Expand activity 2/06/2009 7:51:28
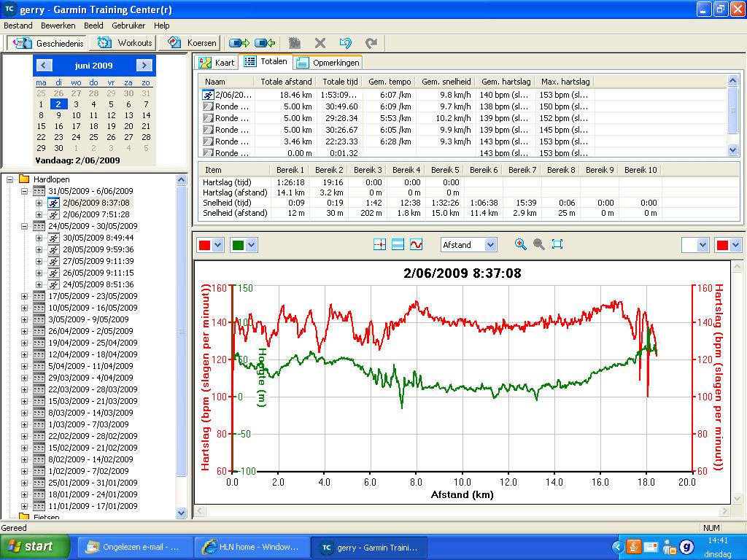This screenshot has height=560, width=747. [39, 215]
